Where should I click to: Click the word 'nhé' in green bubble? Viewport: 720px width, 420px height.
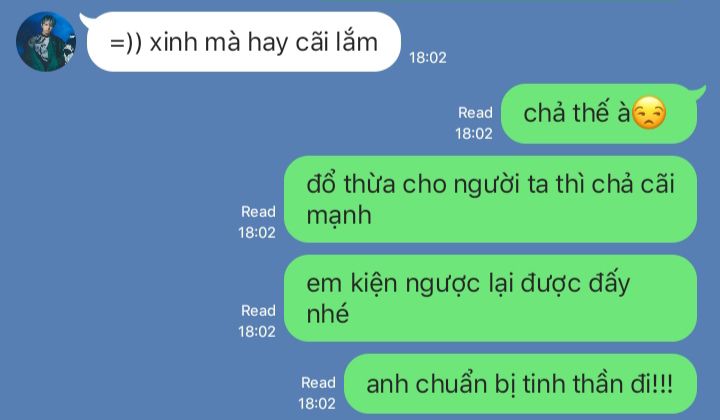click(328, 314)
